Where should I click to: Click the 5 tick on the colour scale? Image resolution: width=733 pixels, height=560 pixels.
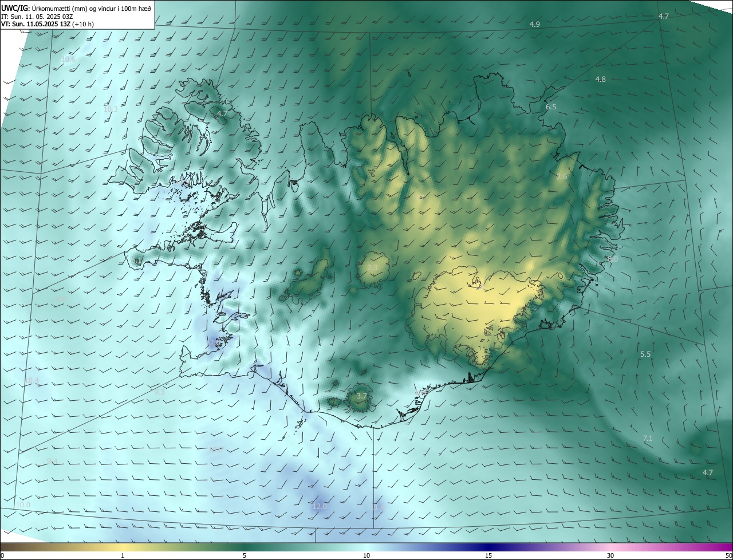click(245, 555)
